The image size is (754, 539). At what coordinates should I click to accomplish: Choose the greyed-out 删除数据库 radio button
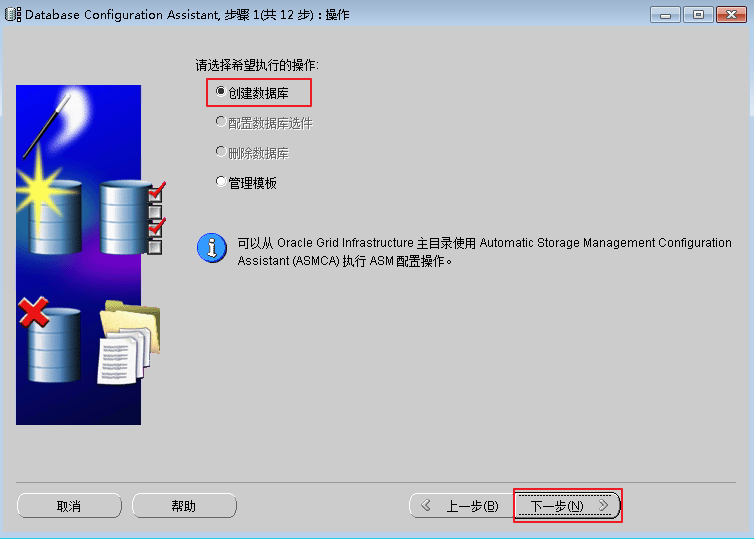[221, 153]
